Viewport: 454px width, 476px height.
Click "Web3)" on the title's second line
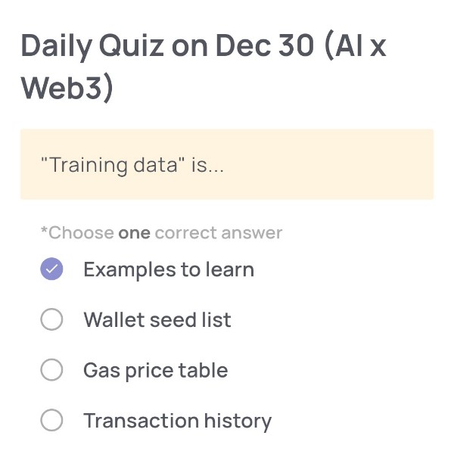(x=67, y=88)
